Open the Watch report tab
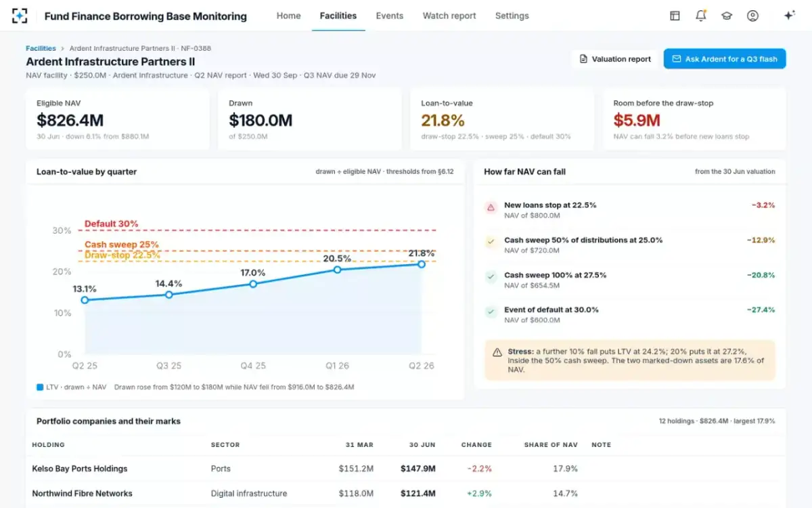This screenshot has width=812, height=508. (x=449, y=16)
